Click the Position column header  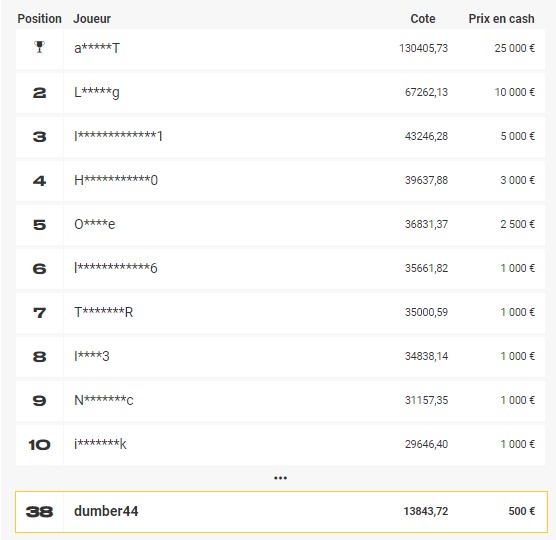click(x=39, y=18)
